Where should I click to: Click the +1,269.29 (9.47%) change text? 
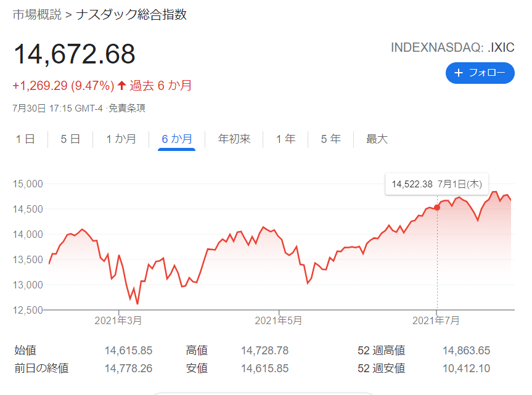[x=63, y=86]
